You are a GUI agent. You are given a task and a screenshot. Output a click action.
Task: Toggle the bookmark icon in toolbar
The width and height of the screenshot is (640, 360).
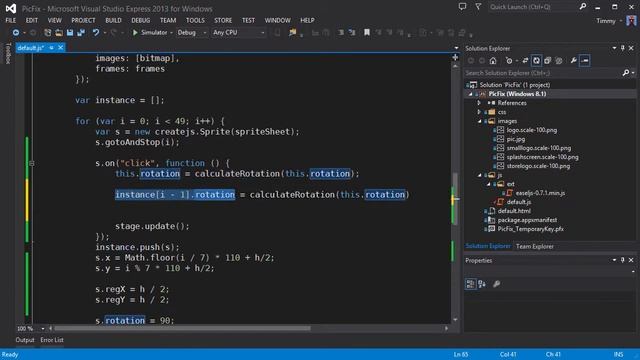pyautogui.click(x=367, y=33)
